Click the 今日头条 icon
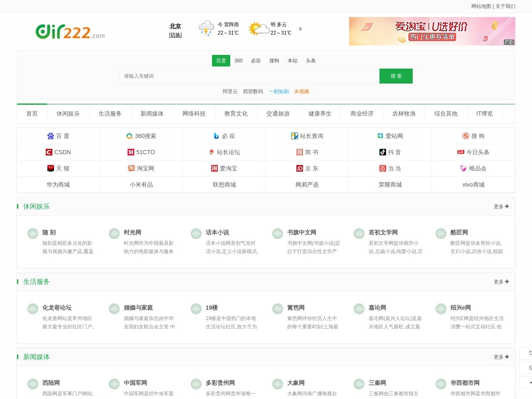Viewport: 532px width, 399px height. 461,152
